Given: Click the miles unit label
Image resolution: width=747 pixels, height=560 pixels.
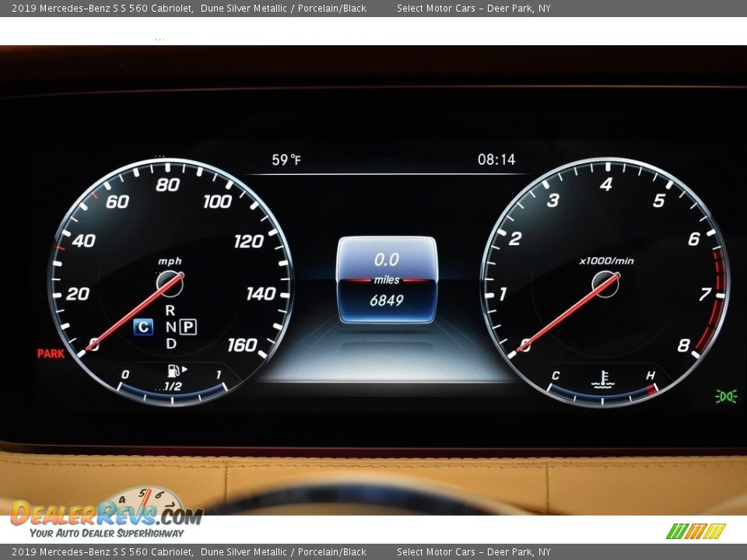Looking at the screenshot, I should pos(387,280).
